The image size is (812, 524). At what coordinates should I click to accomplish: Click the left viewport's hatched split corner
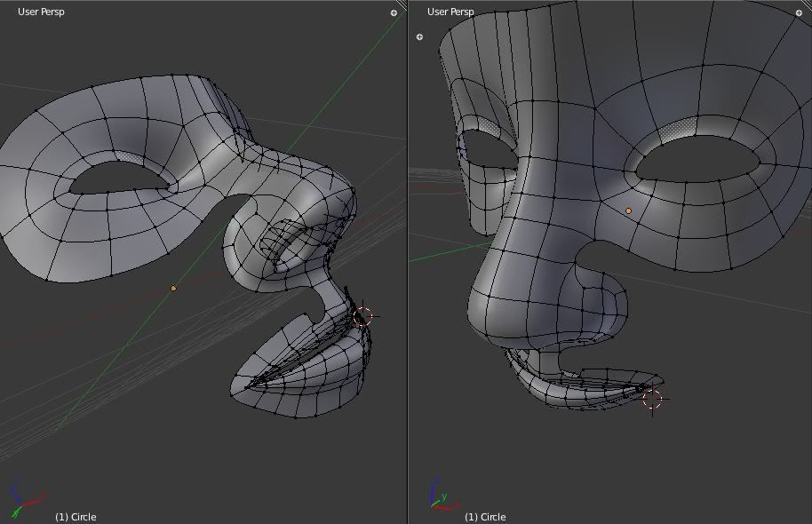(x=402, y=5)
